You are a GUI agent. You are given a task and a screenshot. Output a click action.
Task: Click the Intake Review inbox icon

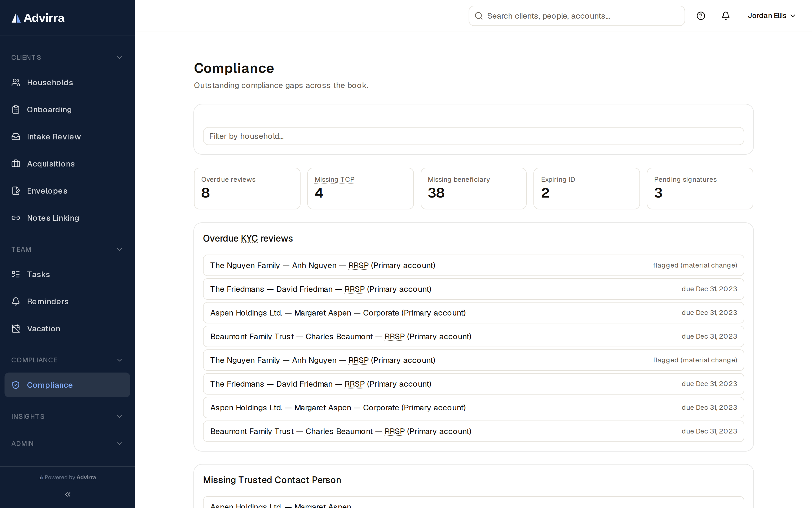(x=16, y=137)
